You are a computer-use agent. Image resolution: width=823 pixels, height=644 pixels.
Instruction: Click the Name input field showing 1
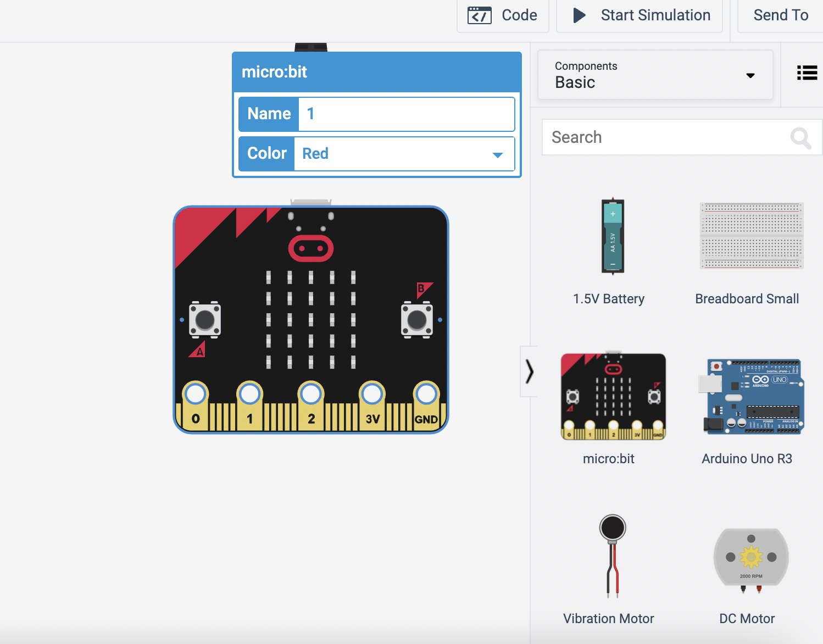coord(407,114)
